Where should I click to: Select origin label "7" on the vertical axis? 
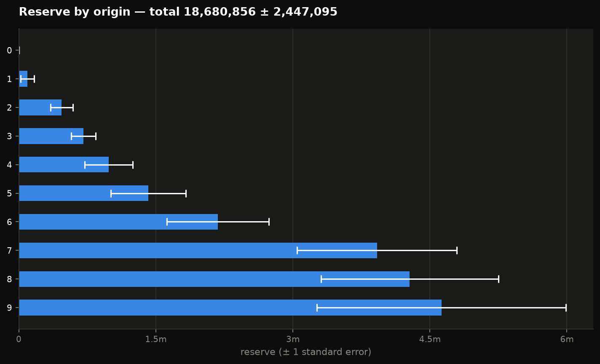click(9, 250)
